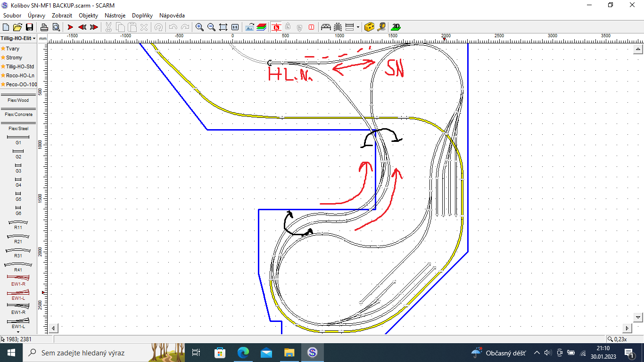This screenshot has width=644, height=362.
Task: Click the Zoom In magnifier icon
Action: click(x=199, y=27)
